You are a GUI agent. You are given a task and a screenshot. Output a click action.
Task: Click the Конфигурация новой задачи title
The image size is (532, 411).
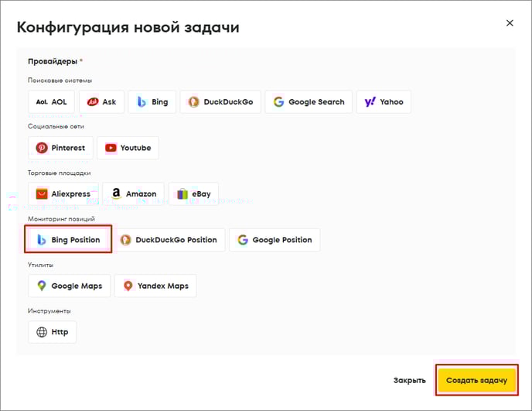(128, 28)
